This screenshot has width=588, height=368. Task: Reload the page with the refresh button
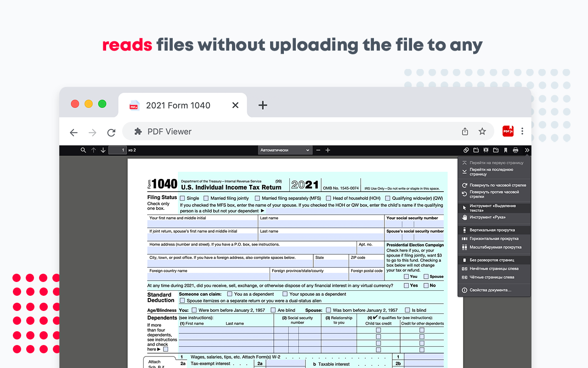coord(111,132)
